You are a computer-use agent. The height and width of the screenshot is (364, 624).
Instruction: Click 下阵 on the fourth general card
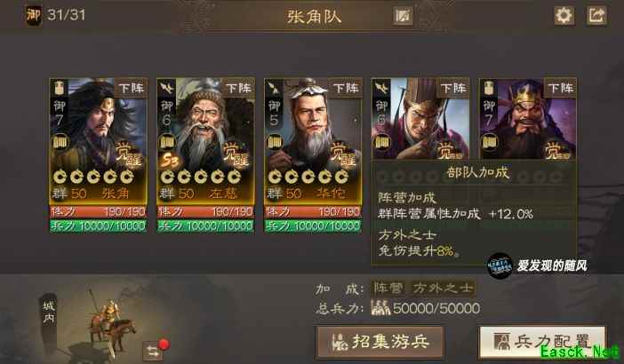coord(453,88)
